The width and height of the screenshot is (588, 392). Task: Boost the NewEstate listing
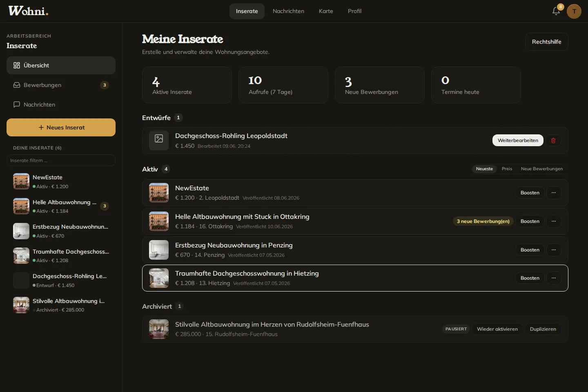point(530,193)
